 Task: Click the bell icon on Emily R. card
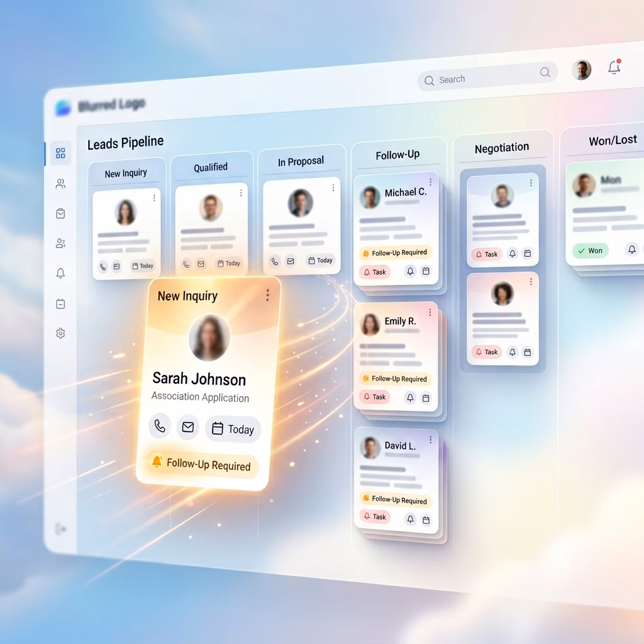coord(410,397)
